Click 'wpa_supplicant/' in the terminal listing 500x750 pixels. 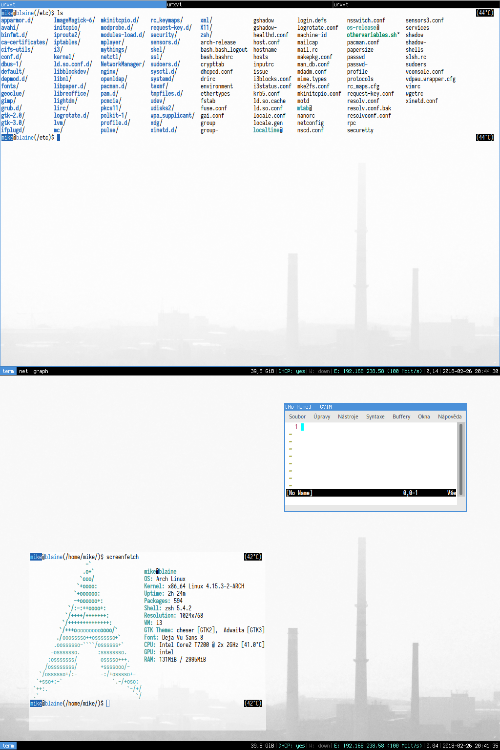(x=172, y=115)
